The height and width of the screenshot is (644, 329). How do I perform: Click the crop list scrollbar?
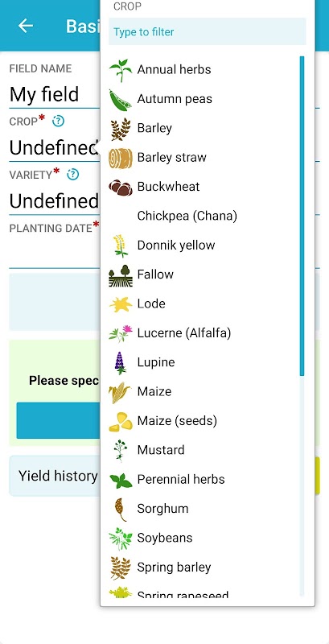[302, 216]
